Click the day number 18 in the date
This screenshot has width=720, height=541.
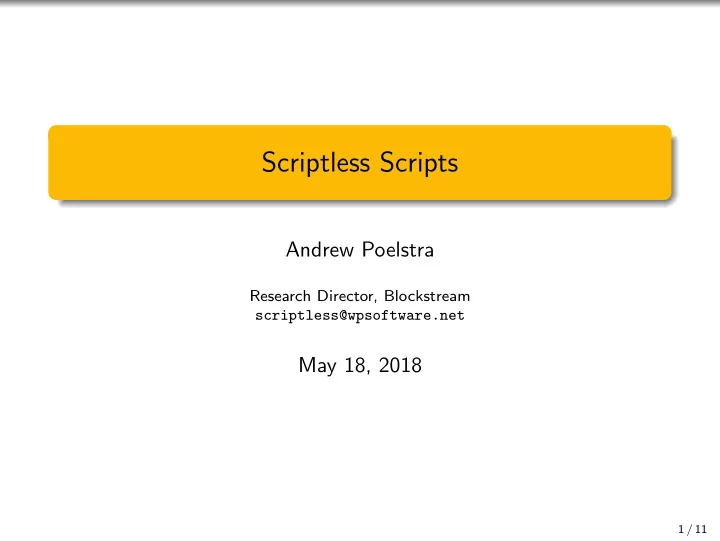pos(356,366)
